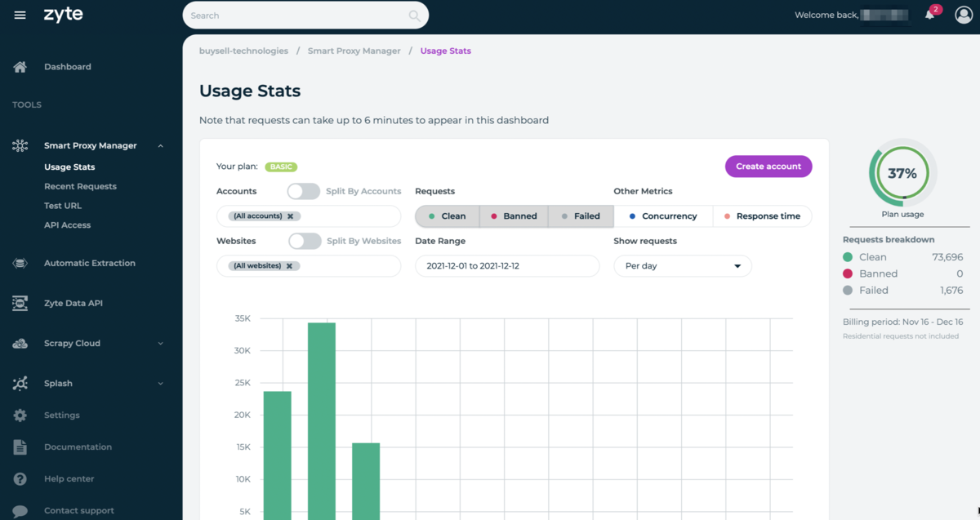Open the Accounts selector field

309,216
